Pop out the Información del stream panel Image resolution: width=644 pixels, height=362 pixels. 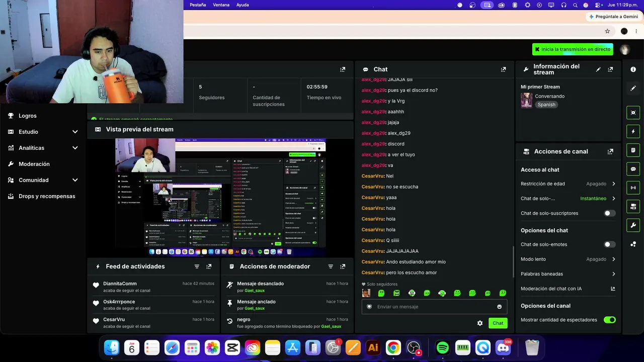click(610, 69)
